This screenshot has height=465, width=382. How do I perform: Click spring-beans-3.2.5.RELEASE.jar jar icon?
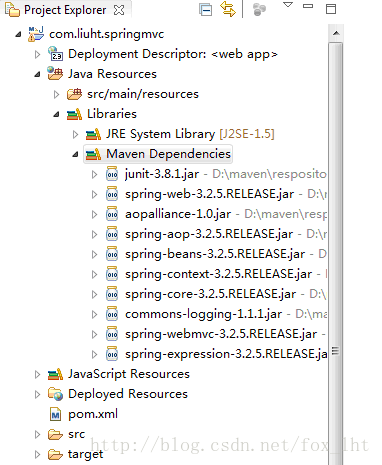[112, 254]
